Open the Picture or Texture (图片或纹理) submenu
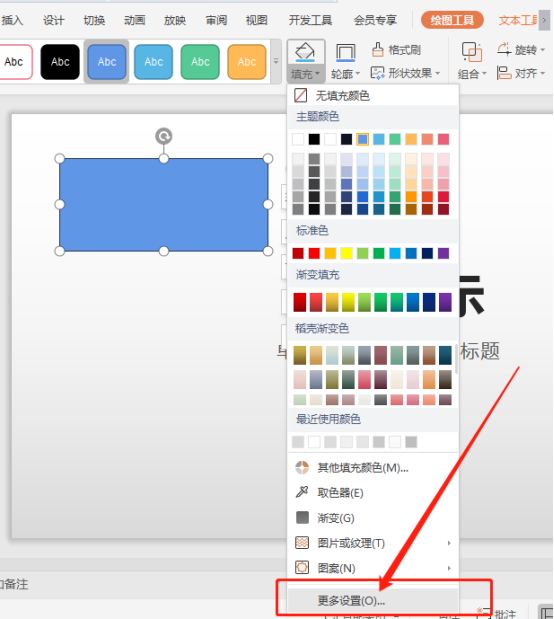 [372, 543]
